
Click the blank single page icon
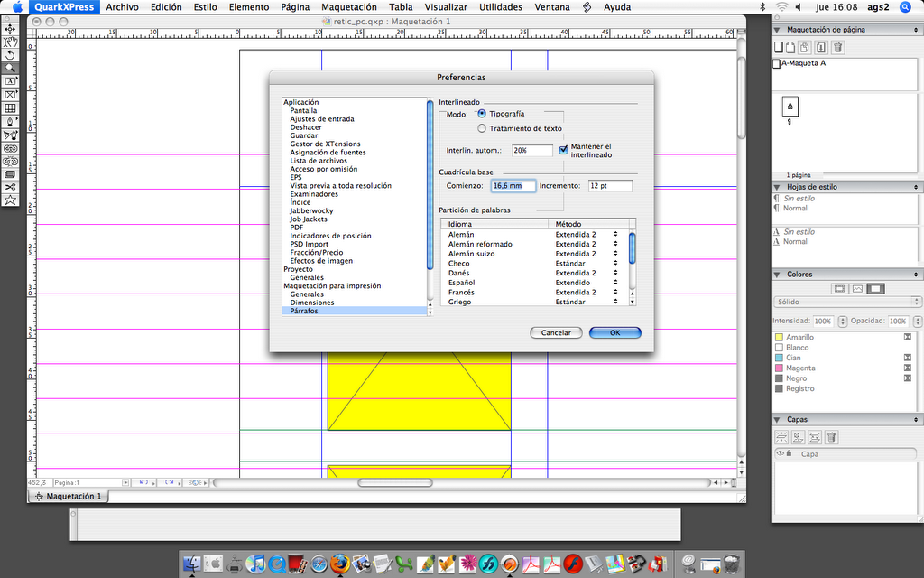click(x=779, y=47)
